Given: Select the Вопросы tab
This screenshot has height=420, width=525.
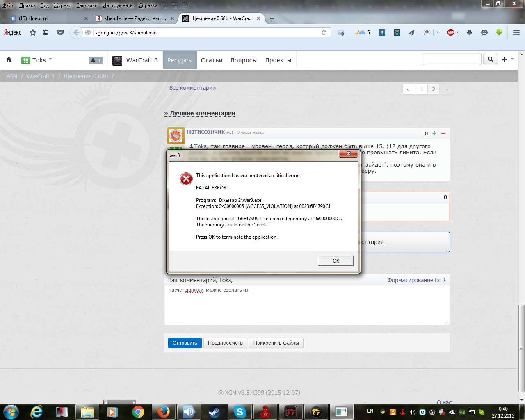Looking at the screenshot, I should (244, 60).
